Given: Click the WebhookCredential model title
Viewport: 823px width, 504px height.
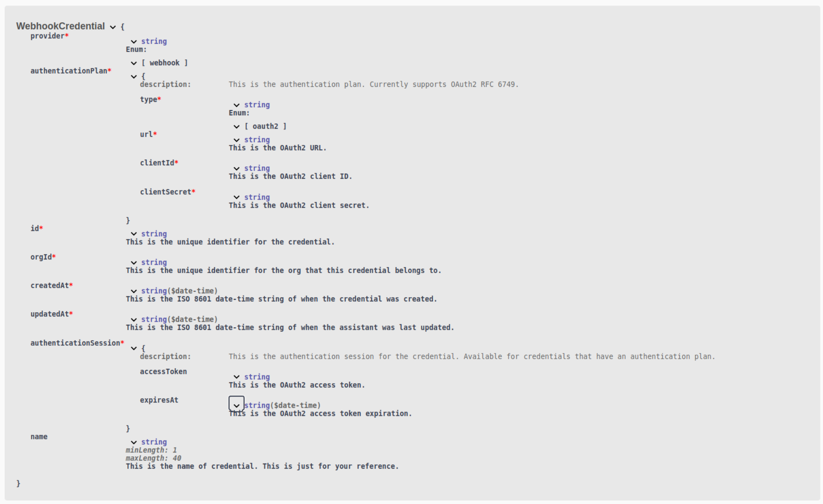Looking at the screenshot, I should (x=61, y=26).
